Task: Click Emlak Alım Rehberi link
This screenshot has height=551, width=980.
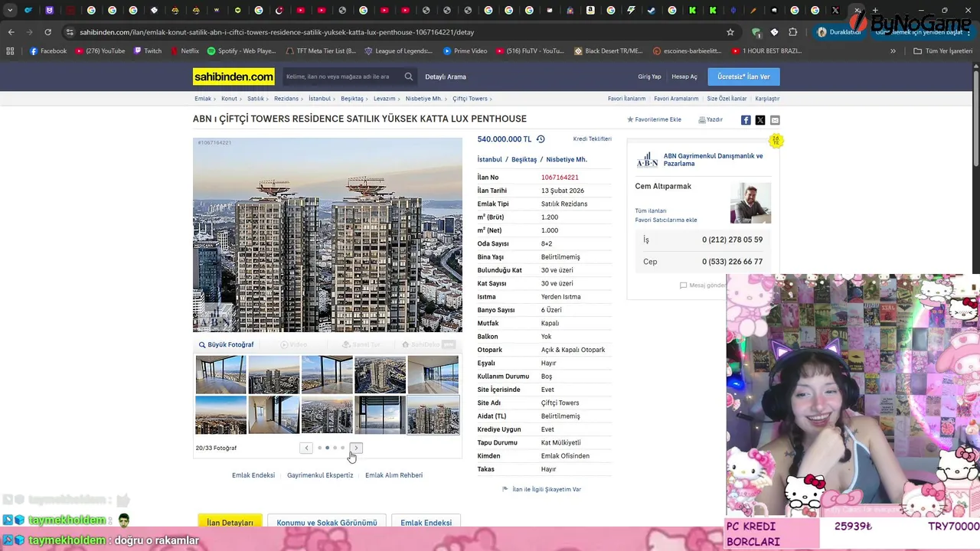Action: [394, 475]
